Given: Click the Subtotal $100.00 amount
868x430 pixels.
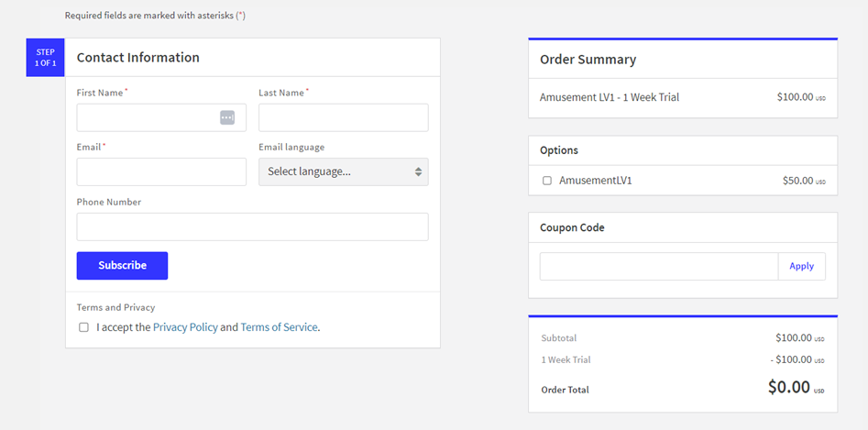Looking at the screenshot, I should 794,338.
